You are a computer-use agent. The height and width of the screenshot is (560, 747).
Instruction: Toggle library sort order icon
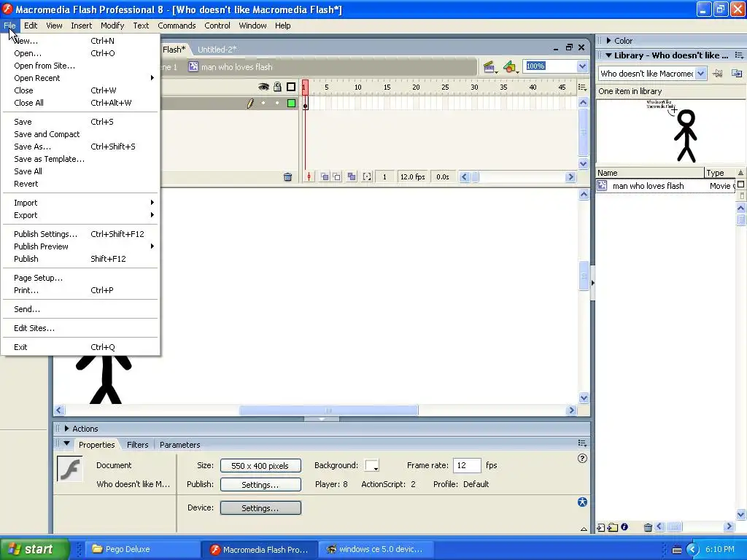click(x=741, y=173)
